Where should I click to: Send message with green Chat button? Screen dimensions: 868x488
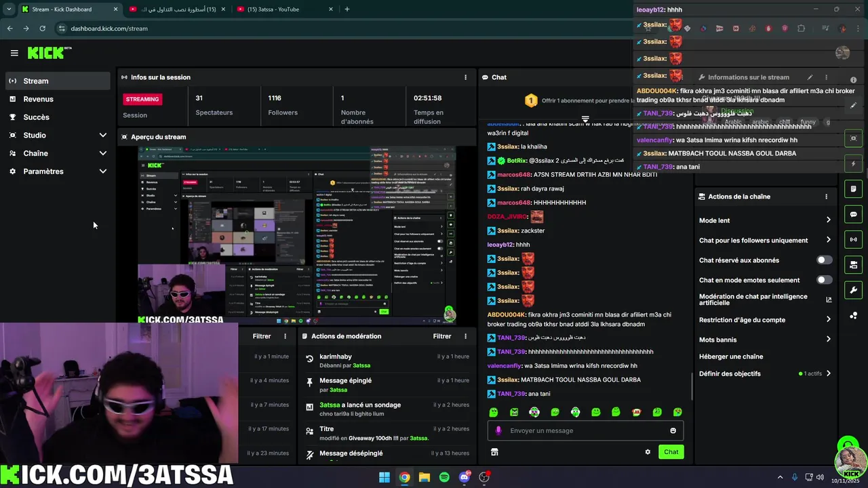pos(671,452)
